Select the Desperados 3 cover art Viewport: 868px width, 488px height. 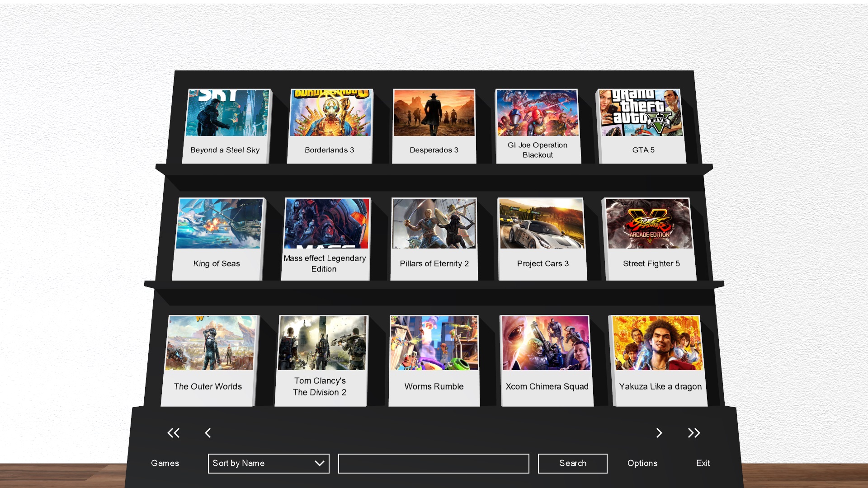(434, 113)
